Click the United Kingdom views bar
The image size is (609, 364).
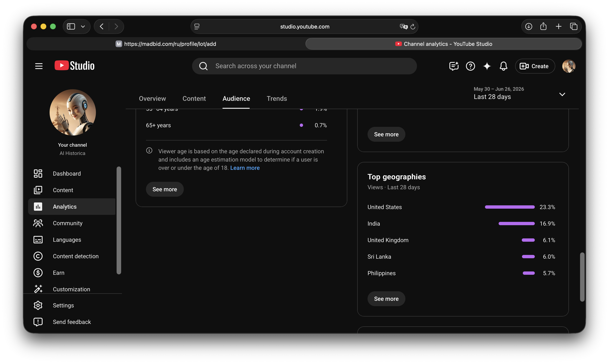[x=528, y=240]
